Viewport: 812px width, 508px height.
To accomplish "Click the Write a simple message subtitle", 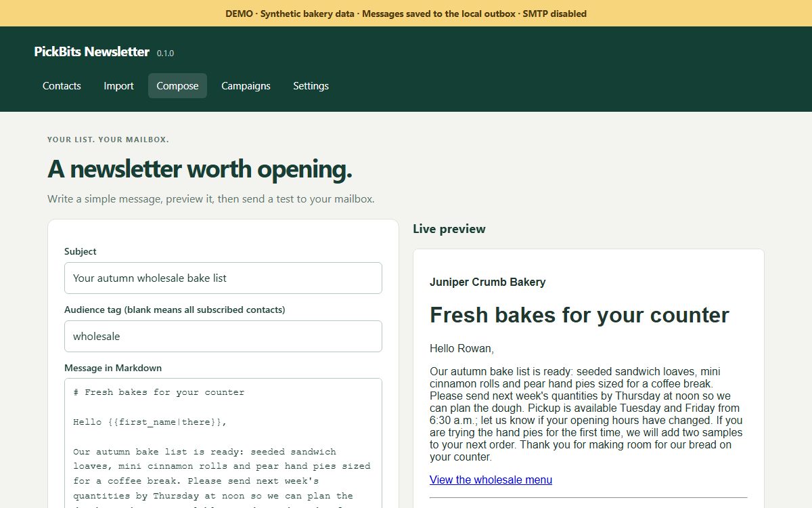I will [211, 199].
